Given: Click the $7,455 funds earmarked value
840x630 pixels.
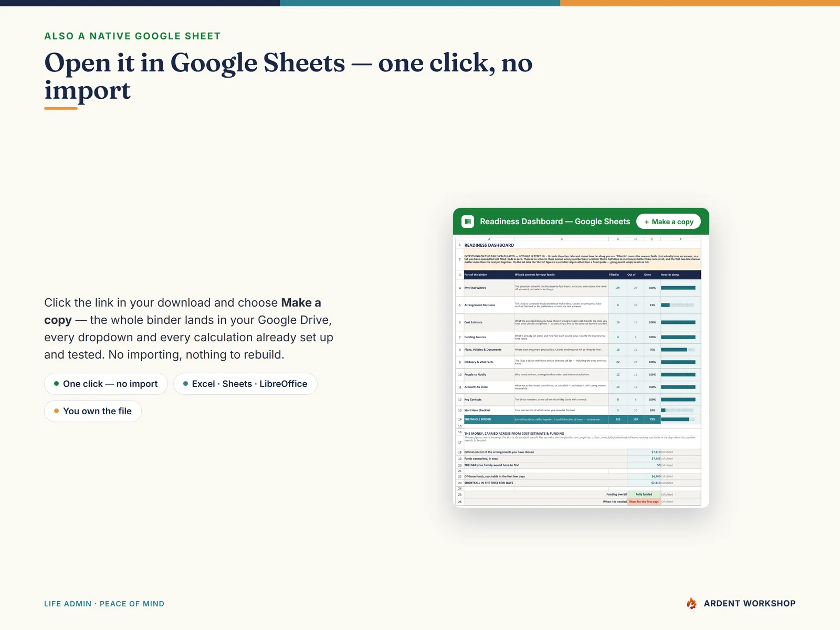Looking at the screenshot, I should tap(656, 459).
